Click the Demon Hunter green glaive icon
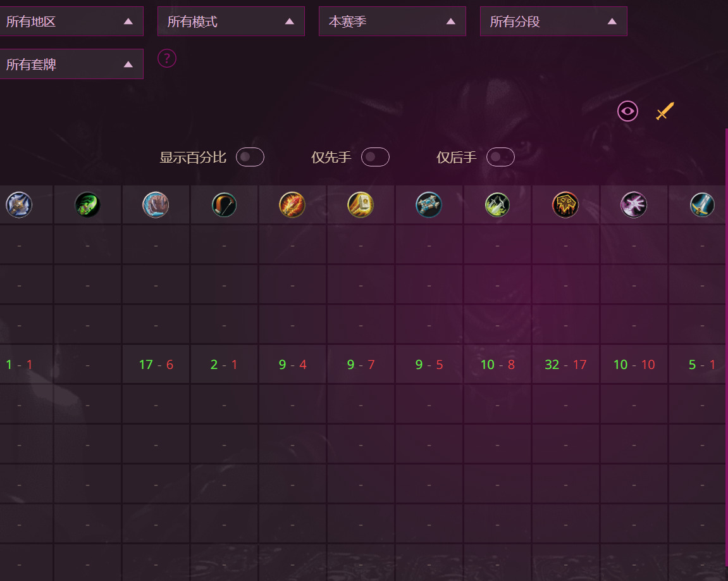The image size is (728, 581). pos(87,205)
